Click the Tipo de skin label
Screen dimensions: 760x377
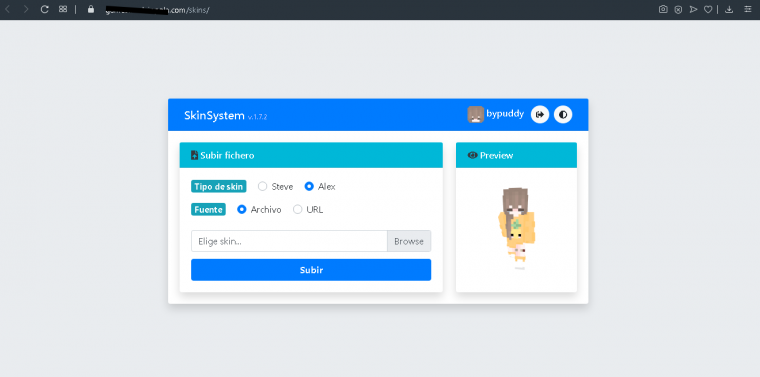click(x=219, y=187)
